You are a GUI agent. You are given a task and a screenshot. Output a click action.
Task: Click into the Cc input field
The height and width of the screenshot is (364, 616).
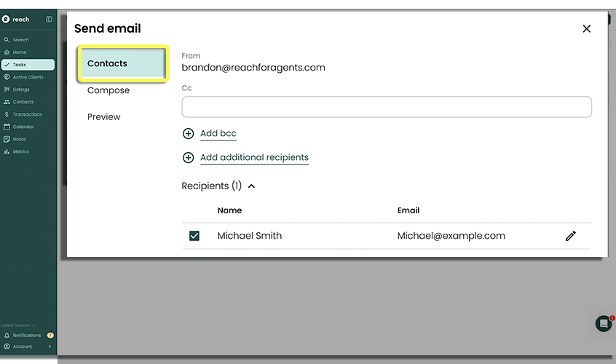coord(386,107)
